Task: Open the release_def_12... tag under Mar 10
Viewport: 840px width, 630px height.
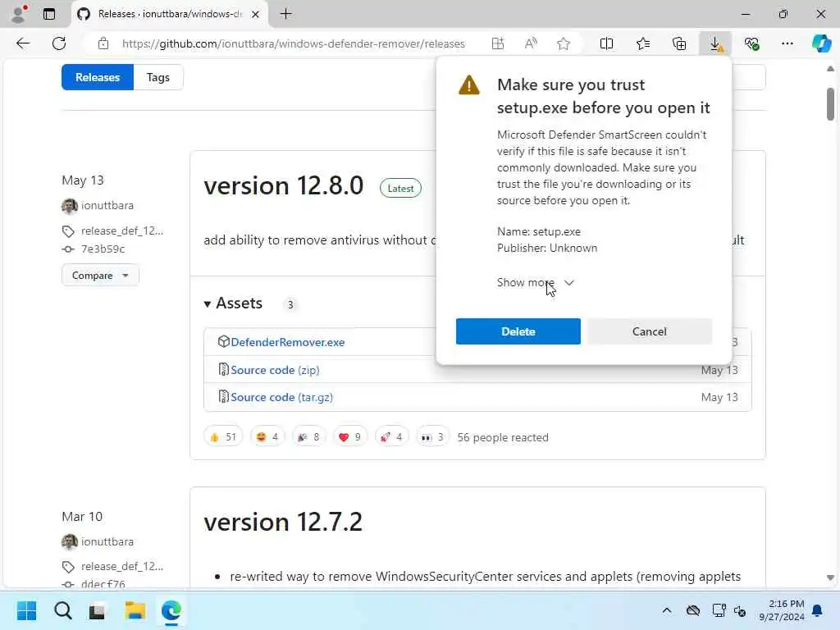Action: pos(122,566)
